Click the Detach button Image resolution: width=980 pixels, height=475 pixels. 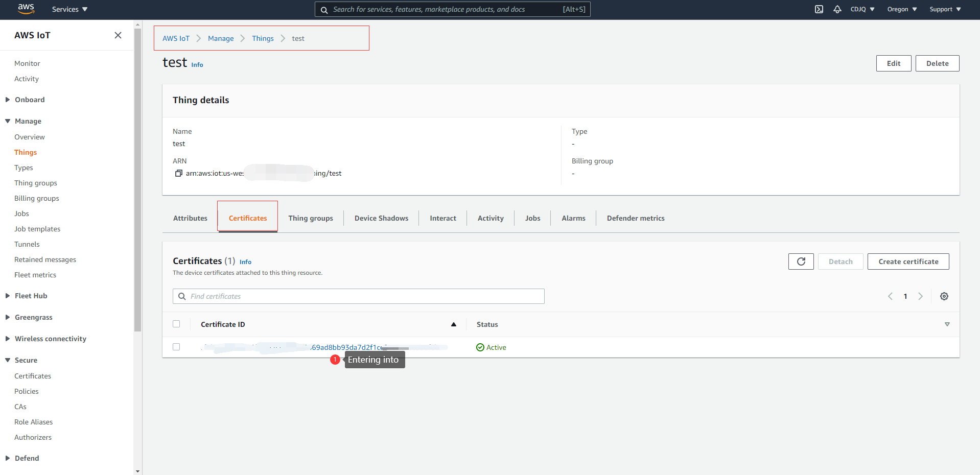pyautogui.click(x=841, y=262)
